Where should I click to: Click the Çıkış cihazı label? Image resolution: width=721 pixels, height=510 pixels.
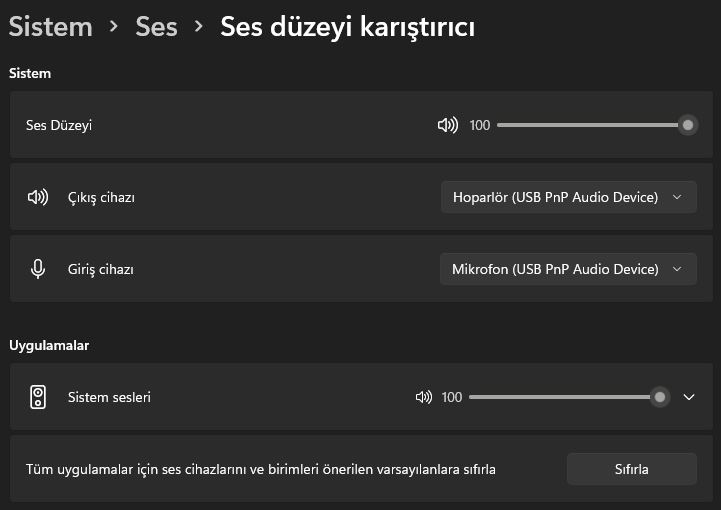pos(101,198)
